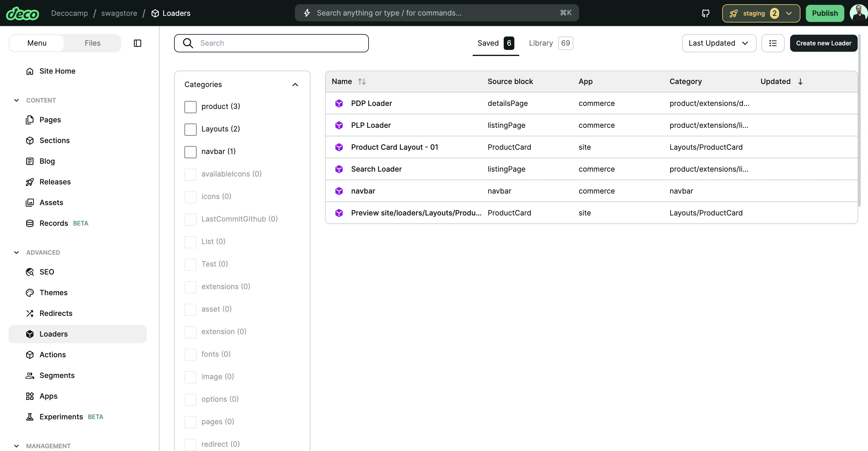Viewport: 868px width, 451px height.
Task: Enable the Layouts (2) category filter
Action: (x=191, y=129)
